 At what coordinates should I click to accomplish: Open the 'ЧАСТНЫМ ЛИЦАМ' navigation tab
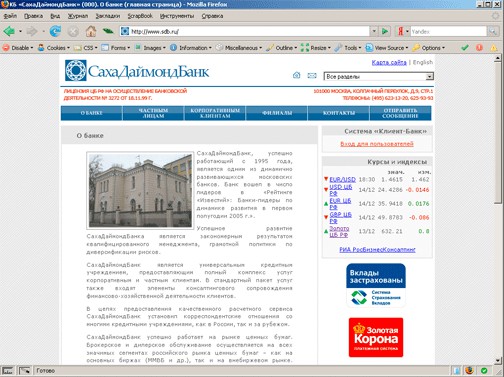point(153,113)
